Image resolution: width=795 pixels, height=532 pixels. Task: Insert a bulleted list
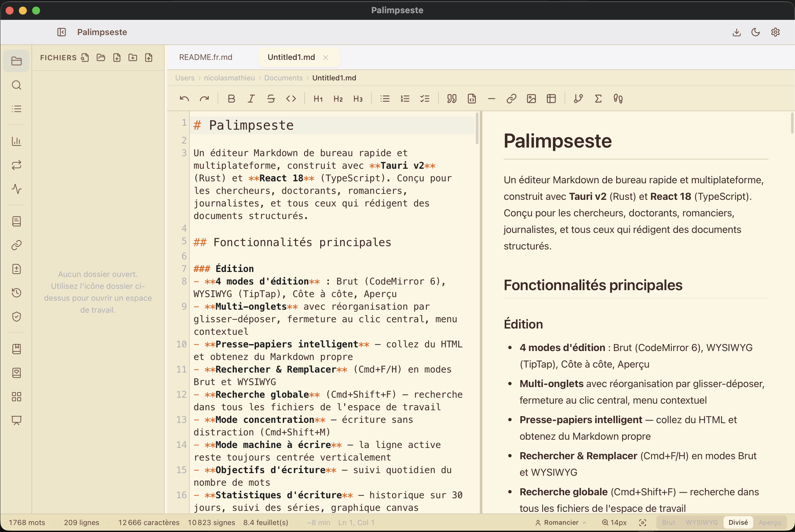pos(385,99)
